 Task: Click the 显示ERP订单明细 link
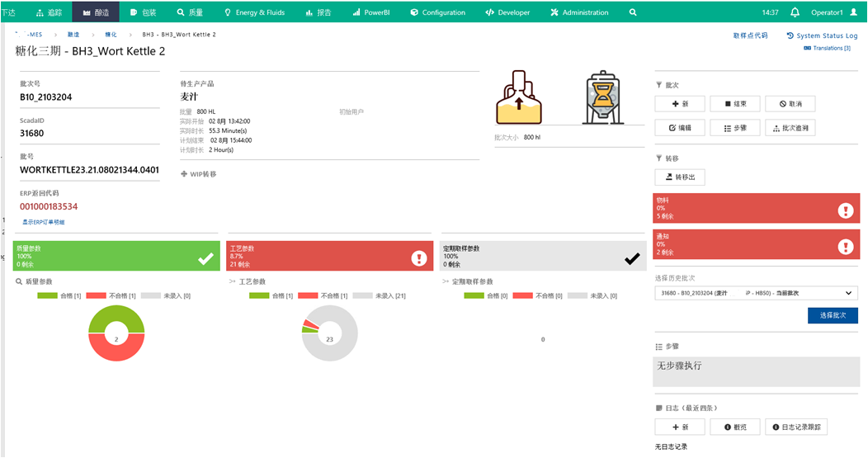pyautogui.click(x=43, y=222)
